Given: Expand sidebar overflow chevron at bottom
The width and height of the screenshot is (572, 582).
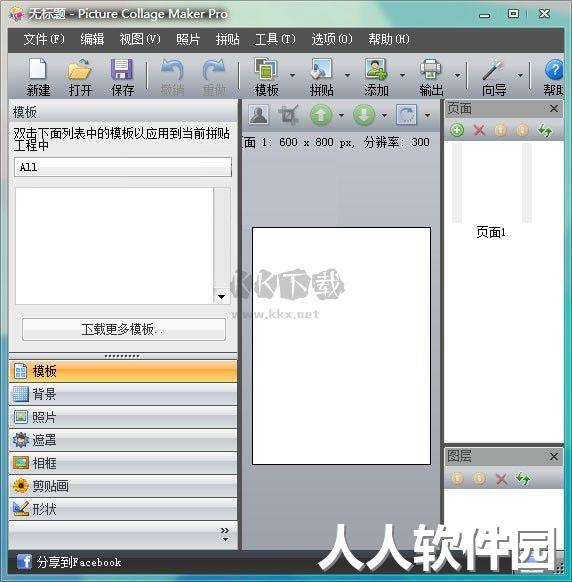Looking at the screenshot, I should tap(225, 534).
